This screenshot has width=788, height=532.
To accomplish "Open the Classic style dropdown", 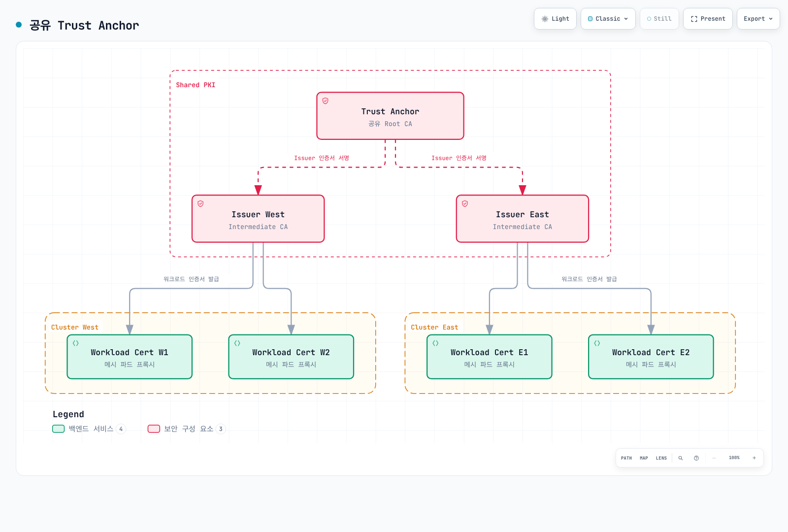I will click(608, 19).
